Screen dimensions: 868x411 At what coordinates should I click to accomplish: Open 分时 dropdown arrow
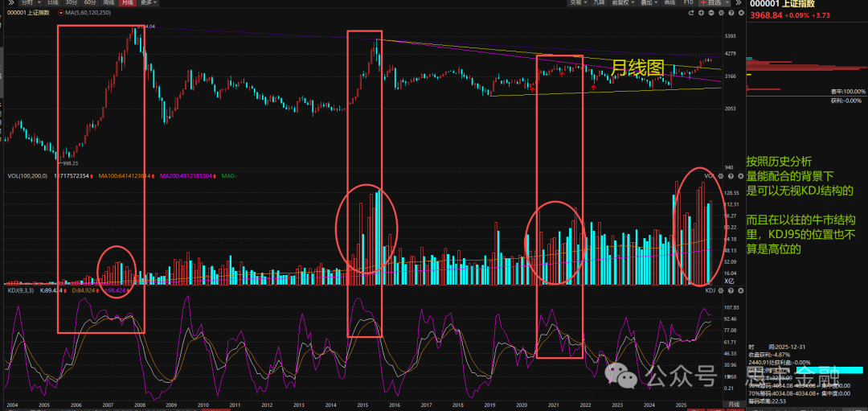tap(39, 2)
